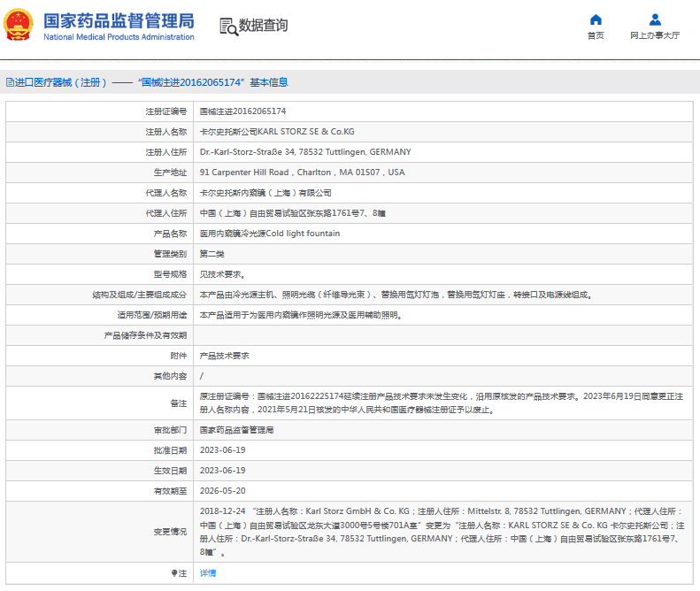Viewport: 700px width, 591px height.
Task: Click the 国家药品监督管理局 site name
Action: pos(119,20)
